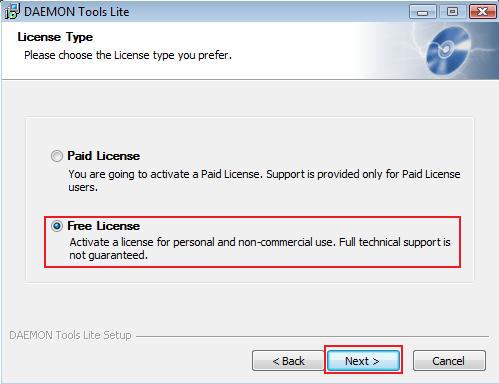The height and width of the screenshot is (384, 499).
Task: Maximize the DAEMON Tools Lite setup window
Action: 452,12
